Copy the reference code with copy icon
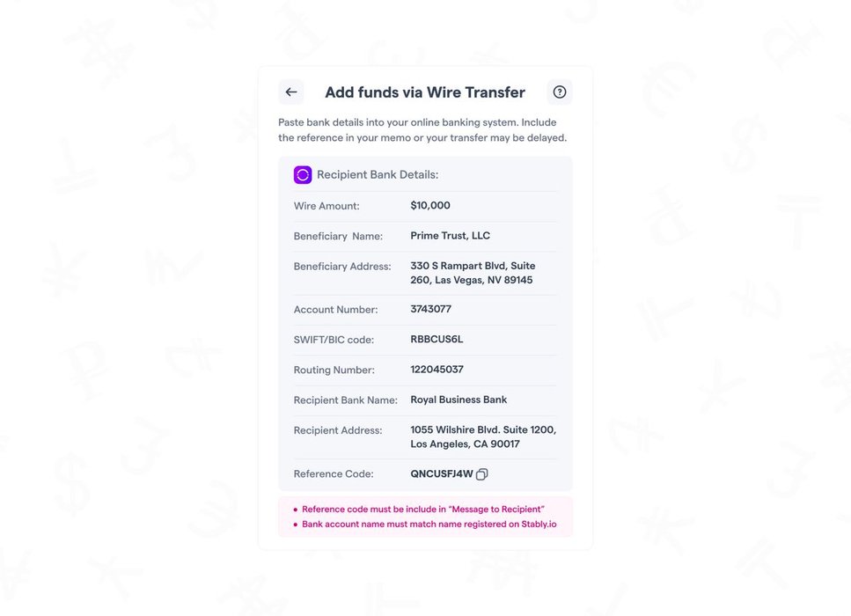 482,474
